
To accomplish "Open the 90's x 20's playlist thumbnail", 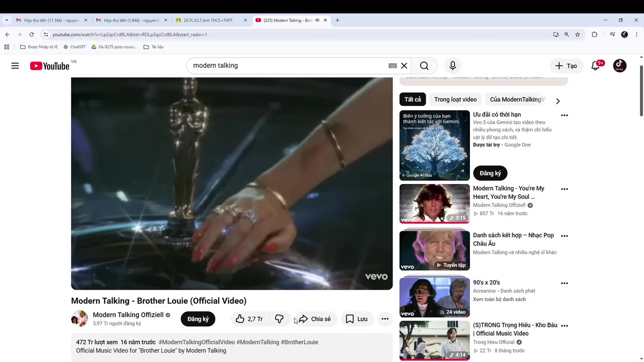I will 435,298.
